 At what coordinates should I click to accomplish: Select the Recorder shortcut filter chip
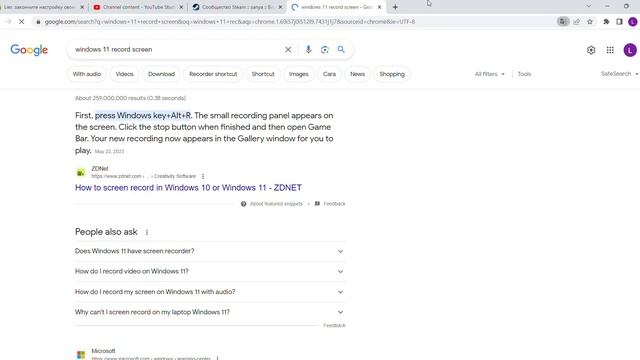point(213,74)
